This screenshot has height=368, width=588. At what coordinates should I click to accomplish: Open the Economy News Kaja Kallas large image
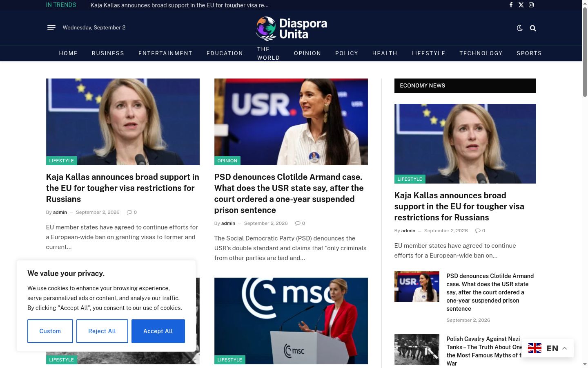(x=465, y=144)
